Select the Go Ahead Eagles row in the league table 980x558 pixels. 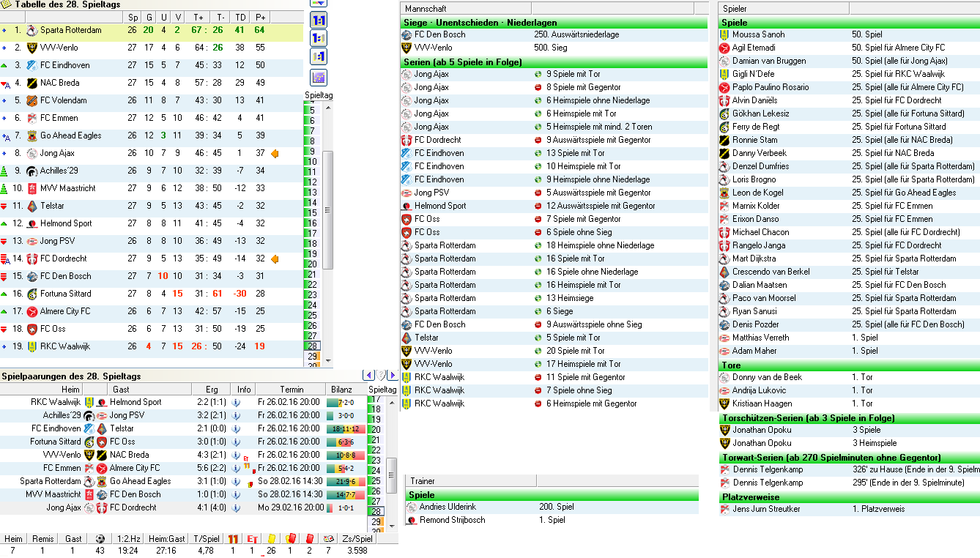152,136
